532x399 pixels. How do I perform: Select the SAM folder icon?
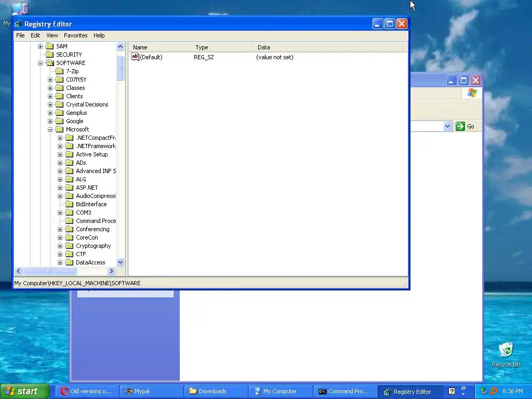pyautogui.click(x=50, y=46)
